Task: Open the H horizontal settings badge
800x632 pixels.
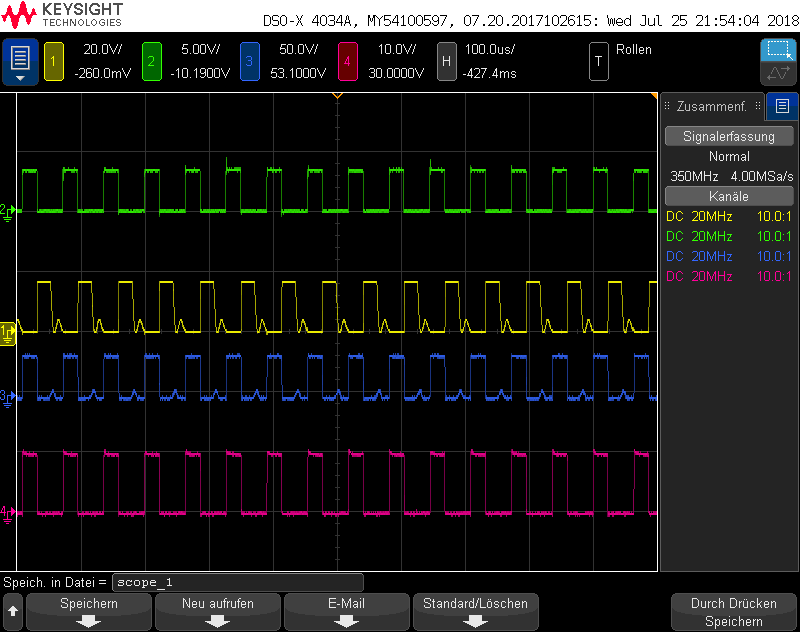Action: coord(447,62)
